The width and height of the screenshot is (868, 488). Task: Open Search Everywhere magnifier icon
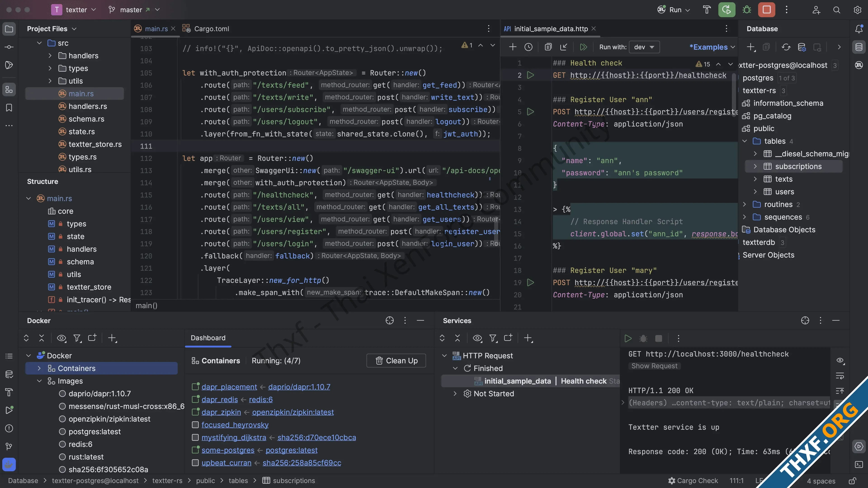[837, 10]
